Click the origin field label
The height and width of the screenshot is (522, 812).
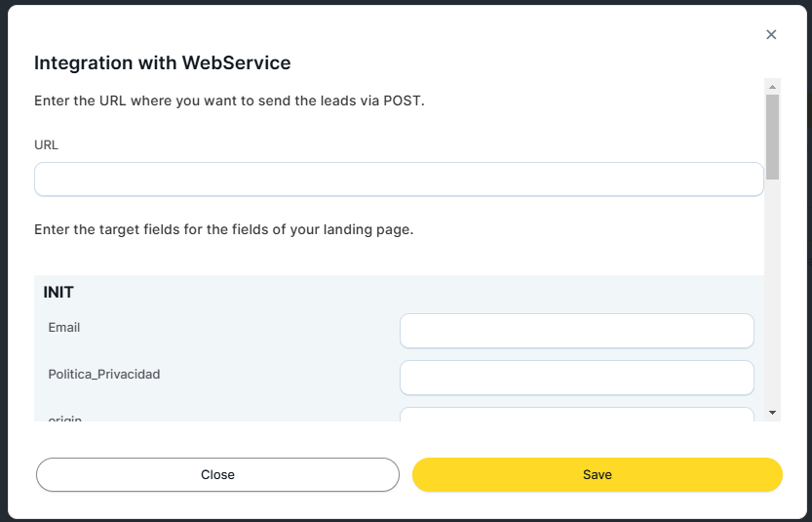click(65, 419)
